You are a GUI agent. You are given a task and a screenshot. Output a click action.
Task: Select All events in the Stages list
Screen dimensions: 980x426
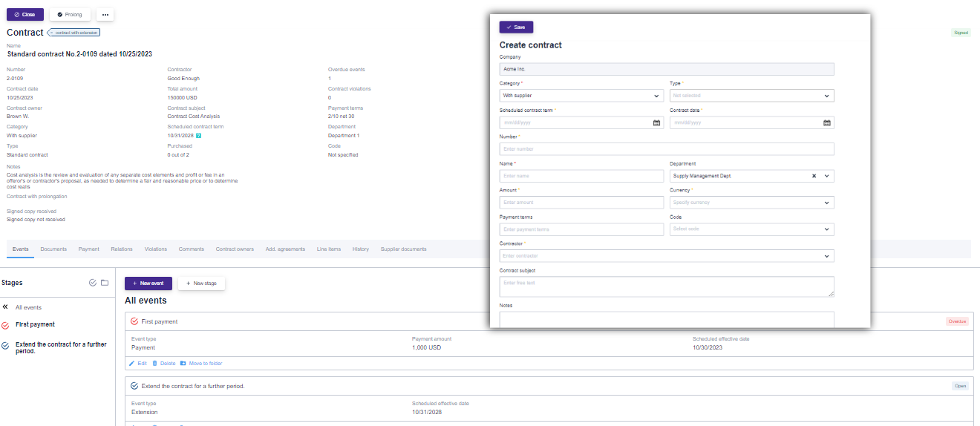pos(28,307)
